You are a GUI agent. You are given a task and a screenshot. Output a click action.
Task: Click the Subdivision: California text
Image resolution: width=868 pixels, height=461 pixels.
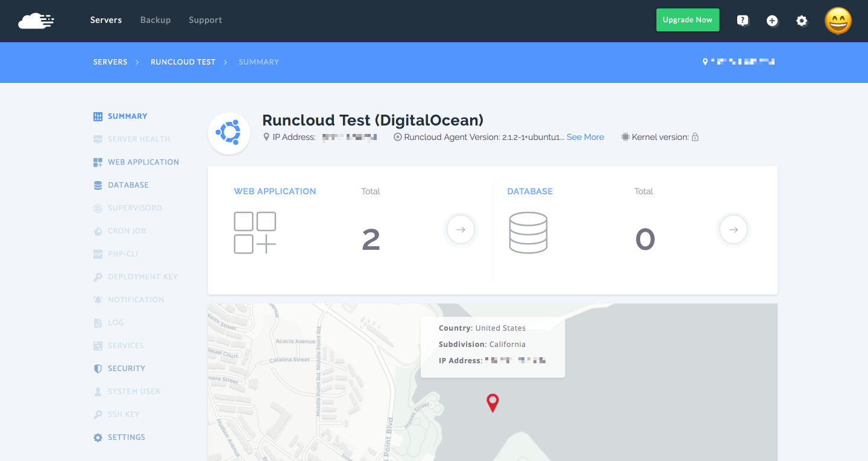click(x=482, y=345)
